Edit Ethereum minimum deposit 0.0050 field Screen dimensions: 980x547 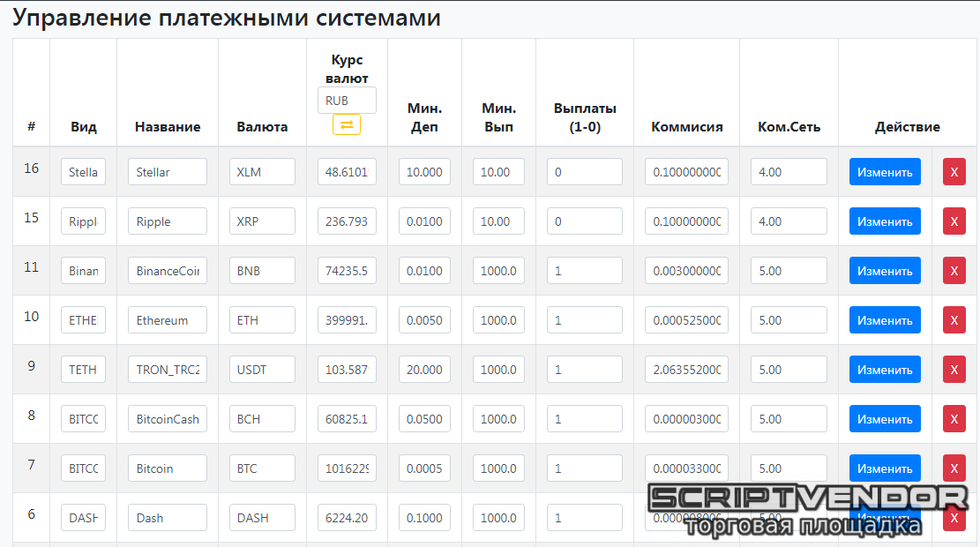(x=424, y=320)
